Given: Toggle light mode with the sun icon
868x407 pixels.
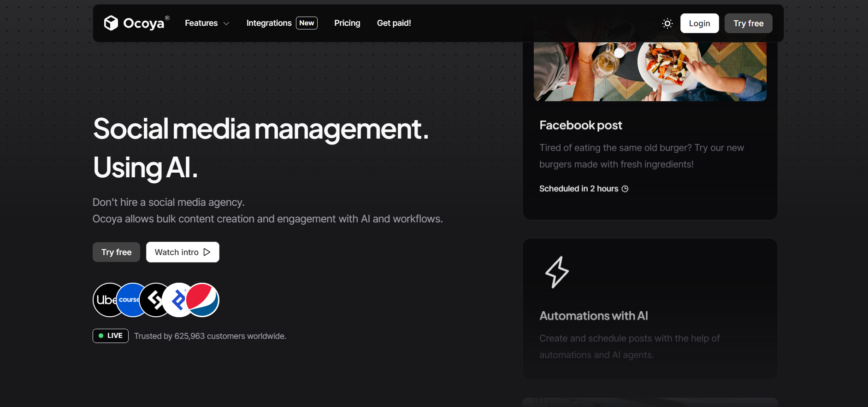Looking at the screenshot, I should [667, 23].
